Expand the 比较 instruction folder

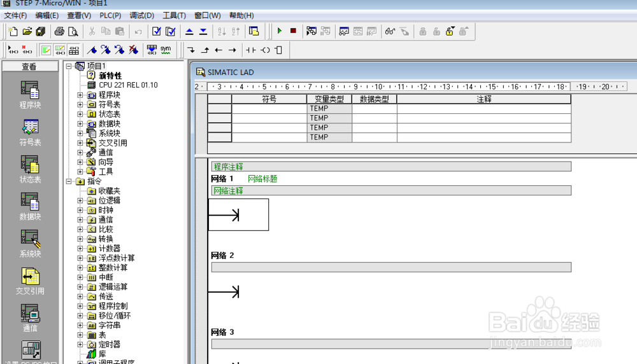click(80, 229)
